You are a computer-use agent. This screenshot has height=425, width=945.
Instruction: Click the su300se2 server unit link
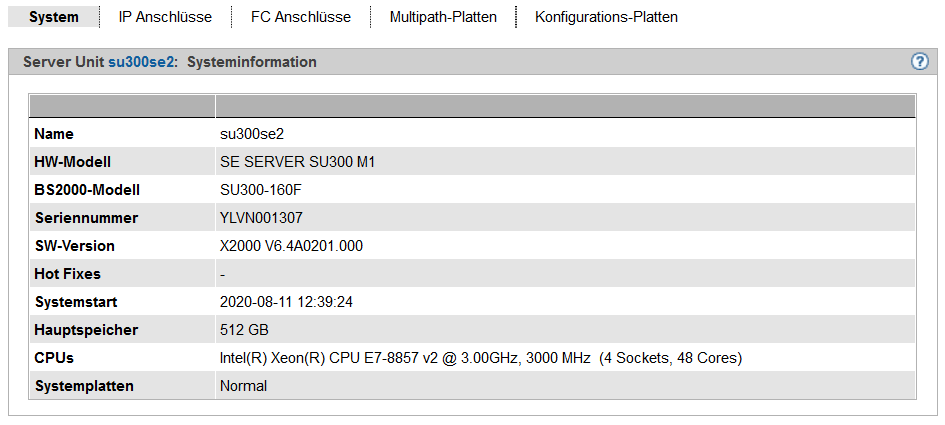pos(142,62)
